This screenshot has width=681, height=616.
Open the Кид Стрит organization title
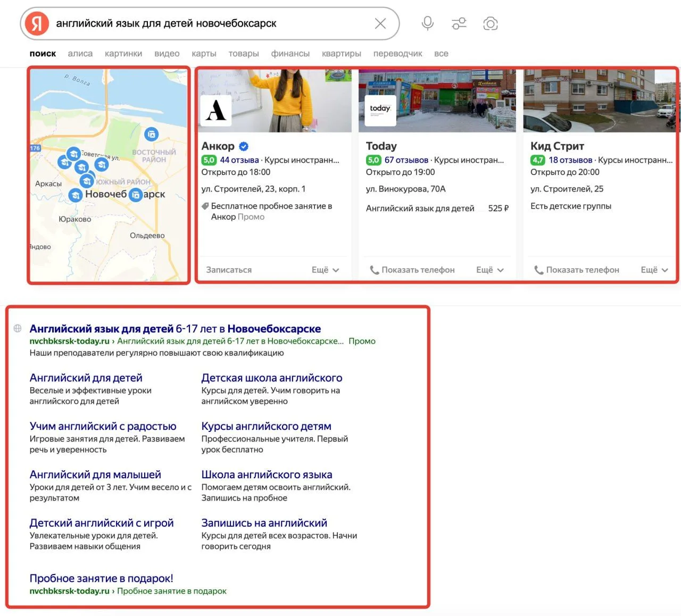pos(558,146)
